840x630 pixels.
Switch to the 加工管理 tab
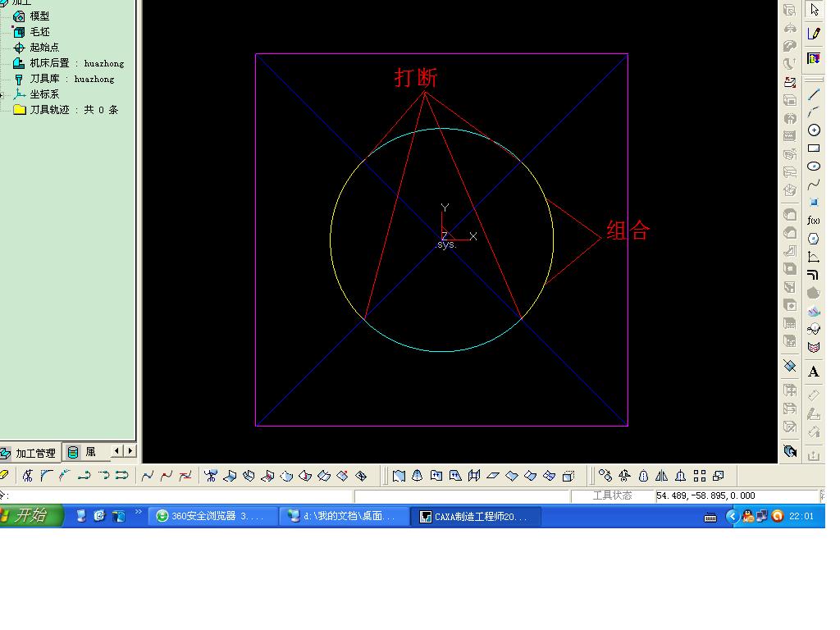[x=30, y=453]
